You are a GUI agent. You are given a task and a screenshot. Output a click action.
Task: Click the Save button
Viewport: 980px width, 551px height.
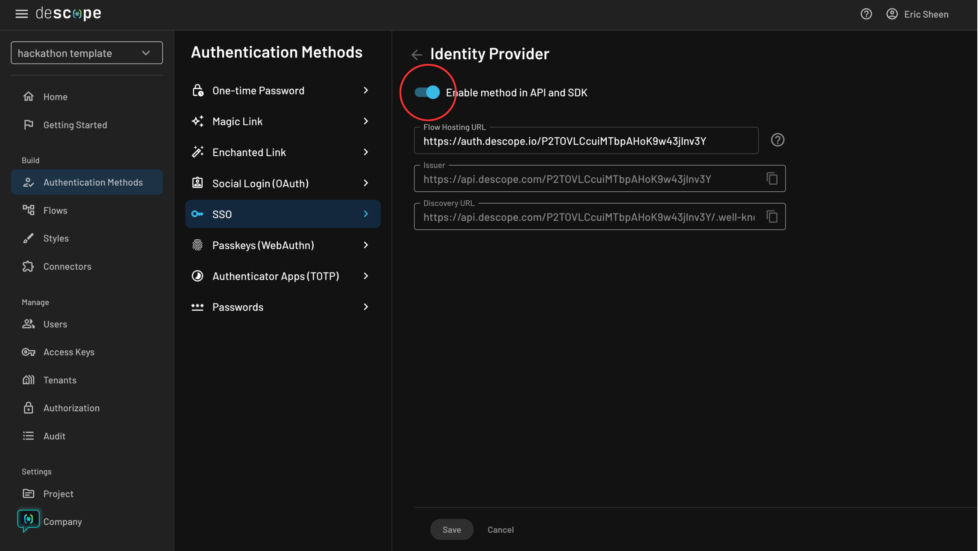click(451, 530)
